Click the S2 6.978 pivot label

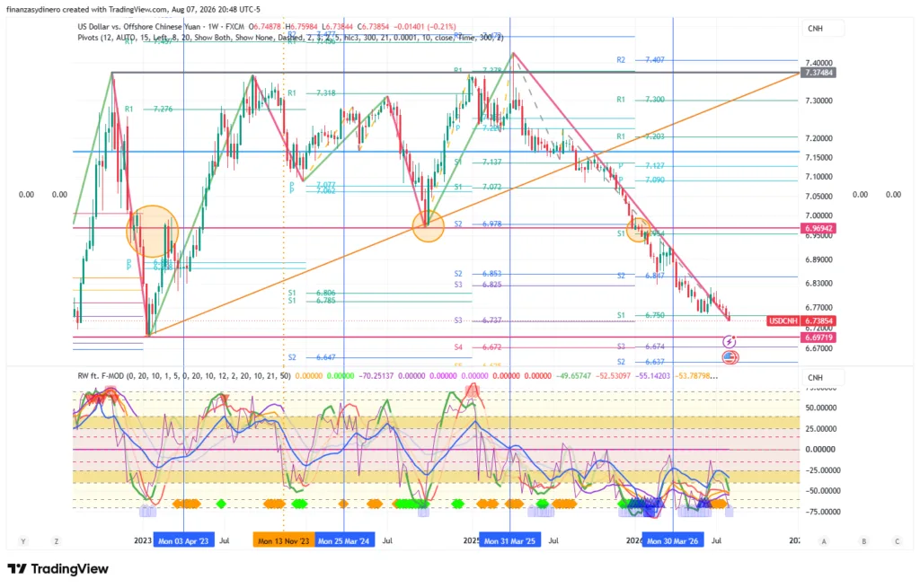[478, 224]
